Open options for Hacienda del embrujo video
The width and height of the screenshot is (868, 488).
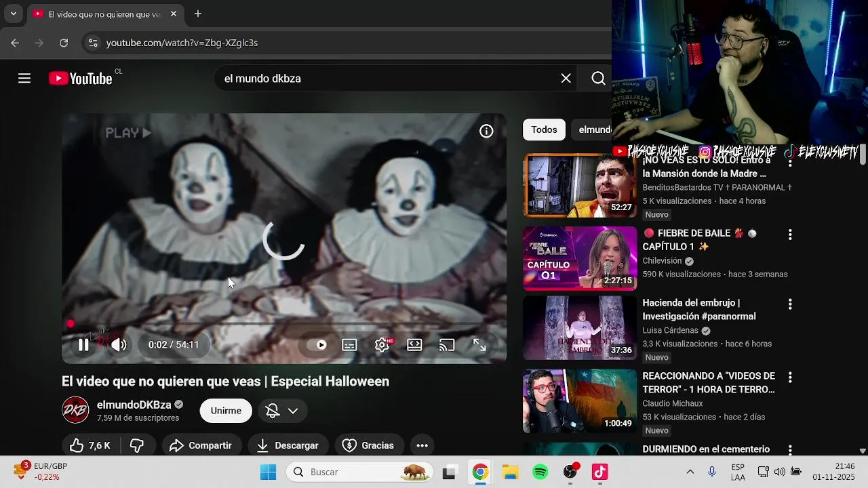click(x=789, y=304)
